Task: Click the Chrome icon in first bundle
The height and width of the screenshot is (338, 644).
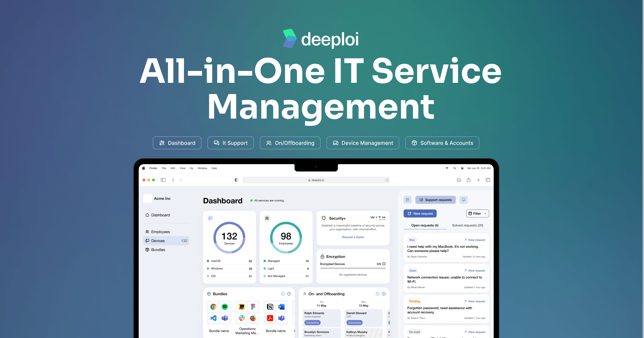Action: (213, 307)
